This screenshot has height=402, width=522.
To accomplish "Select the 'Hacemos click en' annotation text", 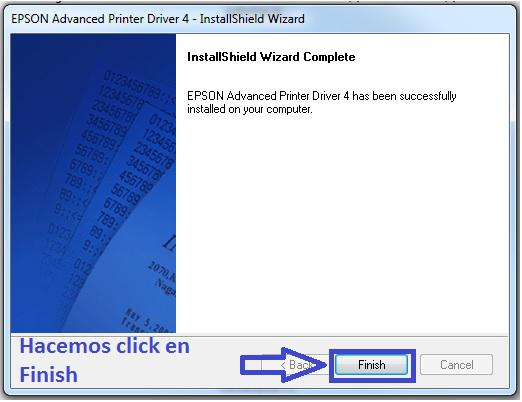I will click(105, 346).
